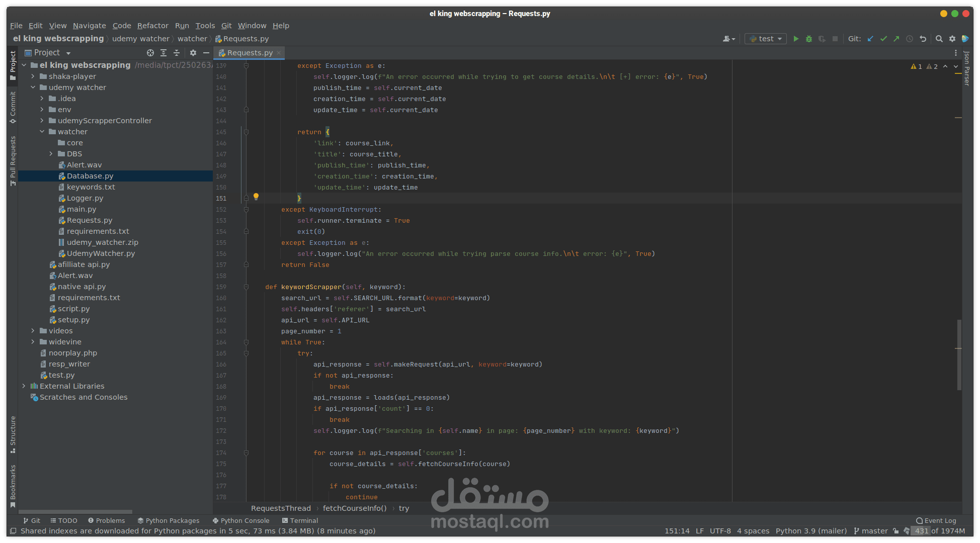The image size is (980, 543).
Task: Expand the udemyScrapperController folder
Action: pyautogui.click(x=42, y=121)
